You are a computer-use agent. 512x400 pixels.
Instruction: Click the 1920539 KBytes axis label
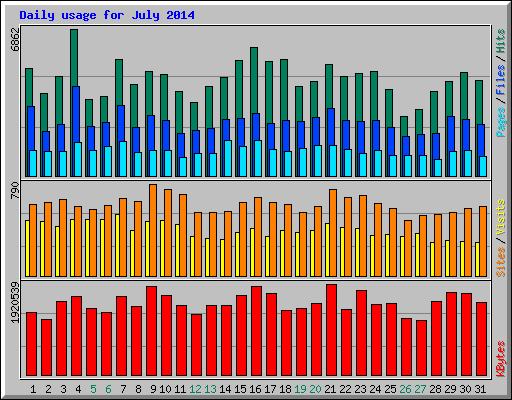pos(15,303)
